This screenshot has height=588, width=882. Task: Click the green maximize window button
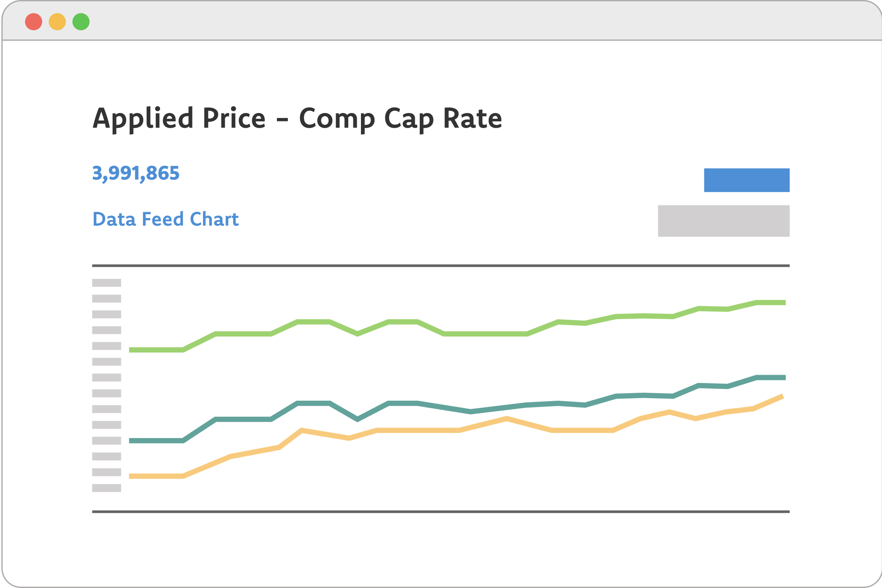click(x=81, y=22)
